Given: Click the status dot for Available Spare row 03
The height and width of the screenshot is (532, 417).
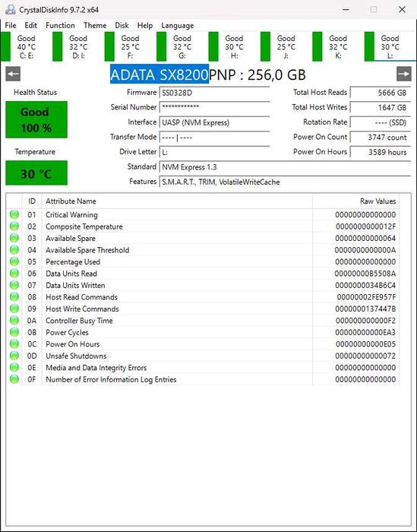Looking at the screenshot, I should (x=14, y=238).
